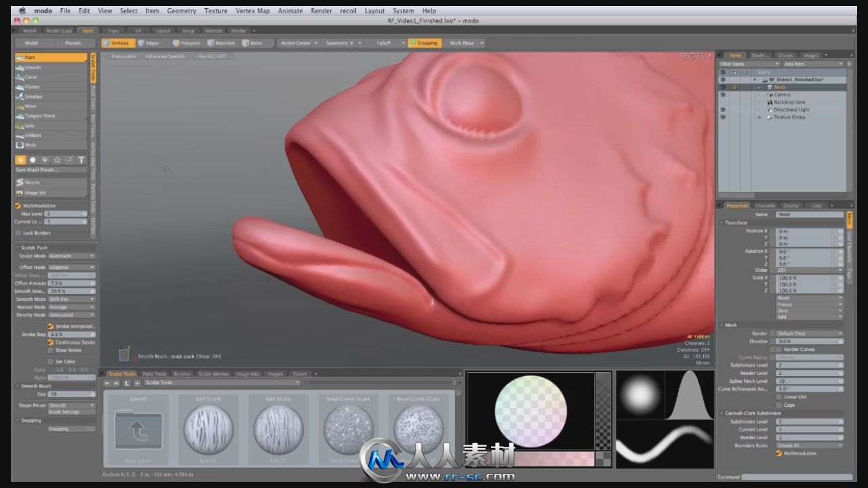Open the Offset Mode dropdown
Viewport: 868px width, 488px height.
click(x=72, y=267)
